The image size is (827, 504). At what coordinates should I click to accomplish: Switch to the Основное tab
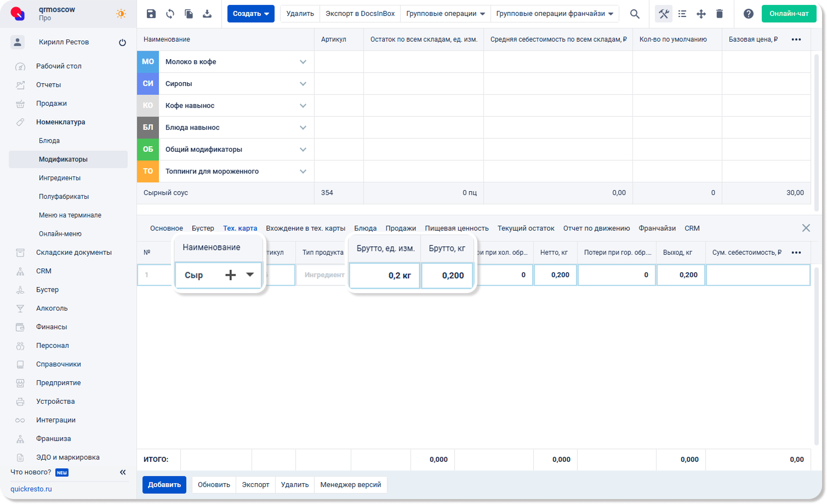[x=167, y=228]
